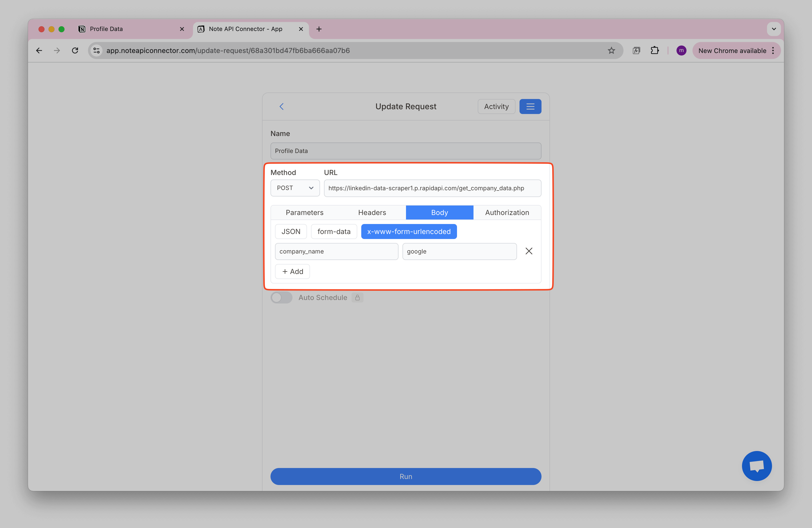This screenshot has height=528, width=812.
Task: Switch to the Authorization tab
Action: (507, 212)
